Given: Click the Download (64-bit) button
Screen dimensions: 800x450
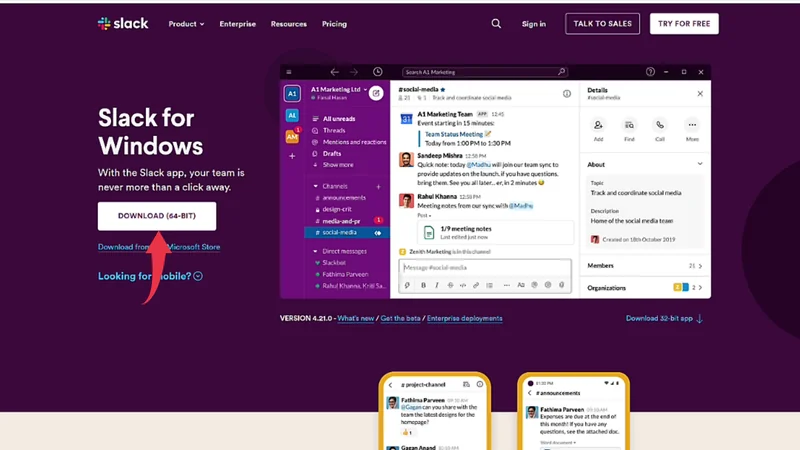Looking at the screenshot, I should [156, 216].
